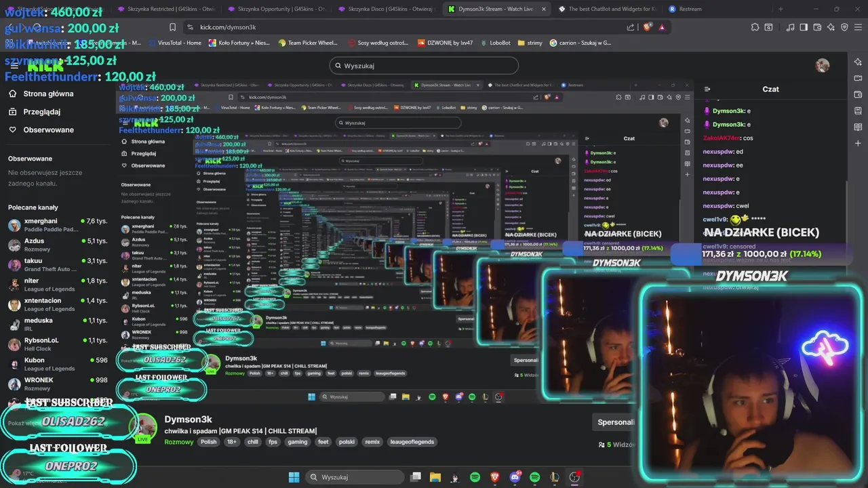Add new sidebar item plus icon
The image size is (868, 488).
858,143
